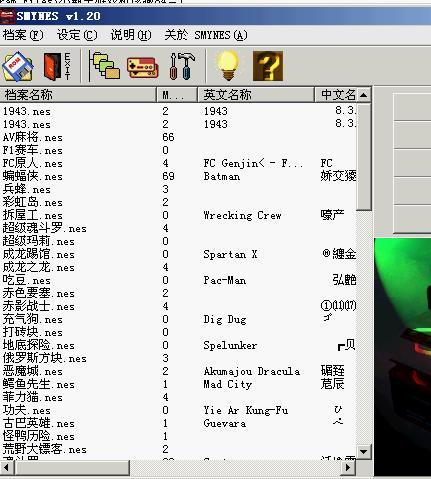Image resolution: width=431 pixels, height=479 pixels.
Task: Open the folder tree browse icon
Action: (106, 66)
